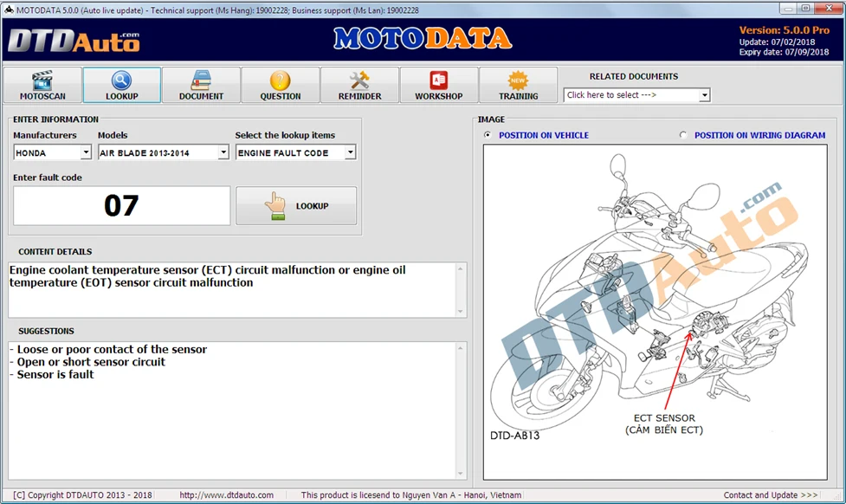846x504 pixels.
Task: Expand the Models dropdown for AIR BLADE
Action: point(223,152)
